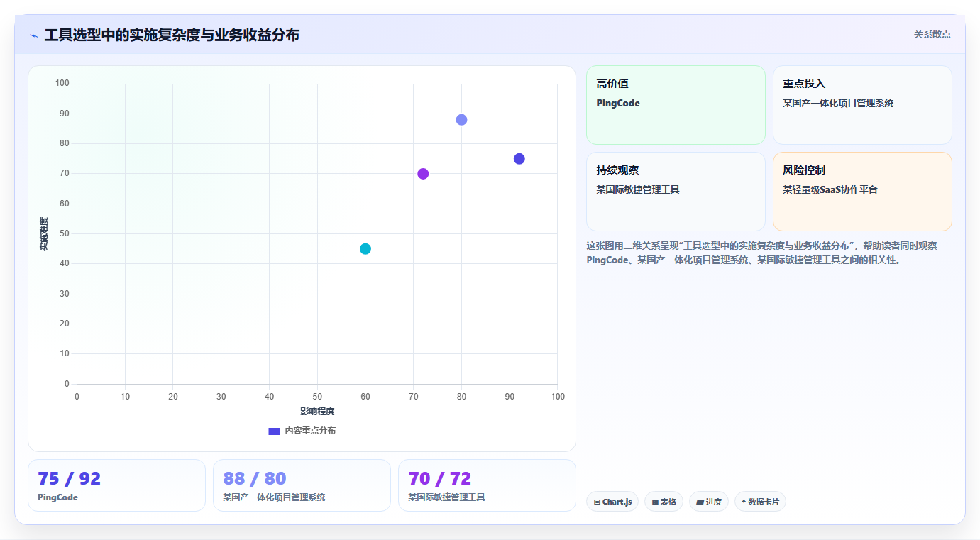Image resolution: width=980 pixels, height=540 pixels.
Task: Click the Chart.js tag icon
Action: click(597, 502)
